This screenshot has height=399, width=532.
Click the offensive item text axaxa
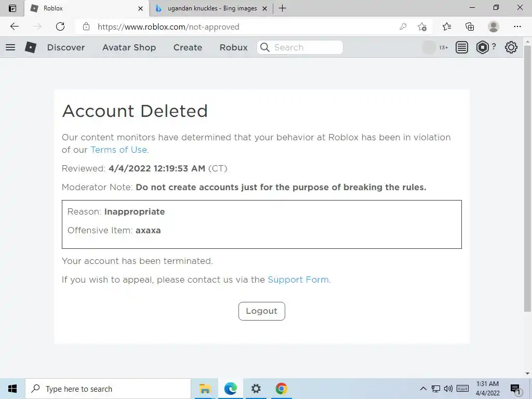[x=148, y=230]
